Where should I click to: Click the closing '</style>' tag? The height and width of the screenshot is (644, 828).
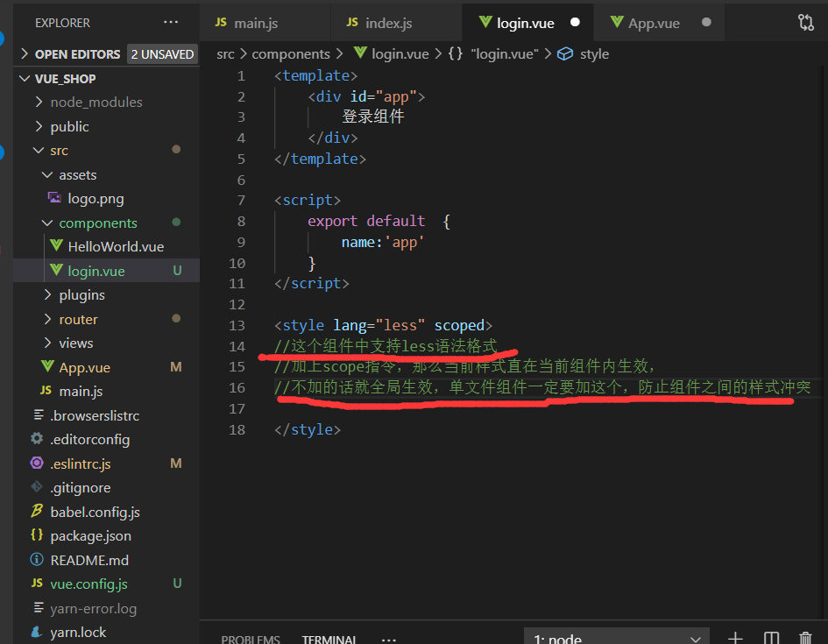tap(308, 429)
